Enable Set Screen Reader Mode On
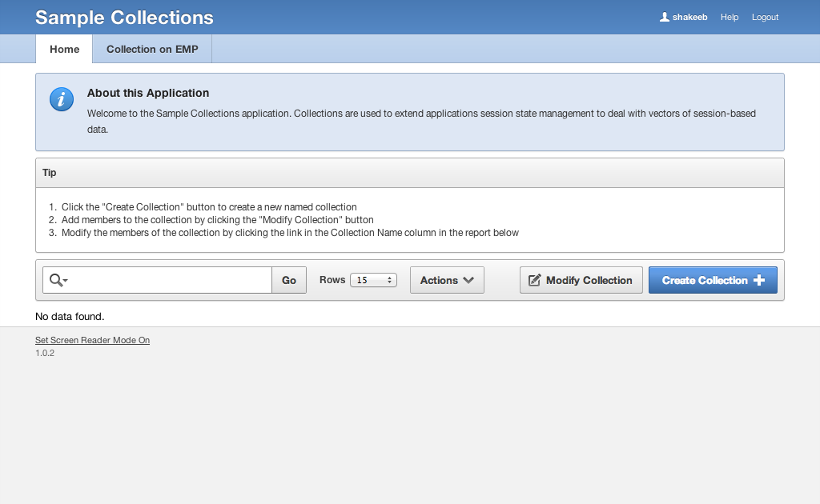820x504 pixels. pyautogui.click(x=92, y=340)
